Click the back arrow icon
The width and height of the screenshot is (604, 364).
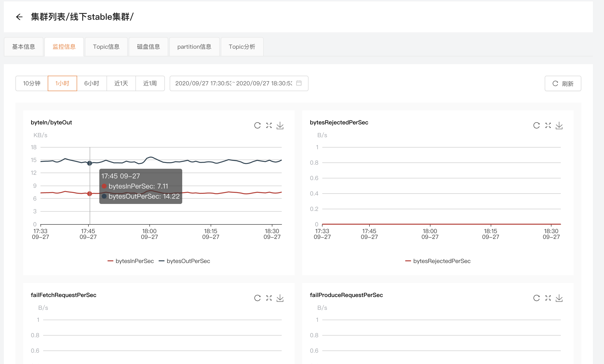19,17
